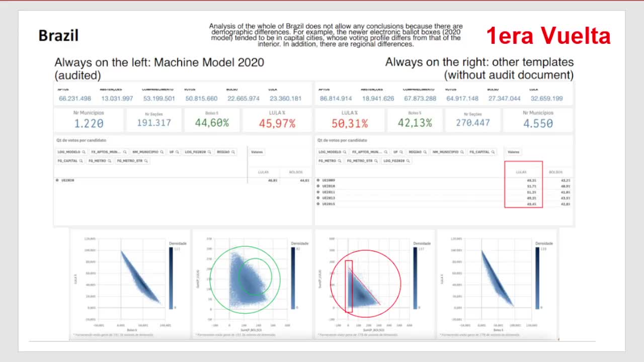Click the VOTOS value 50.815.660

(x=201, y=99)
